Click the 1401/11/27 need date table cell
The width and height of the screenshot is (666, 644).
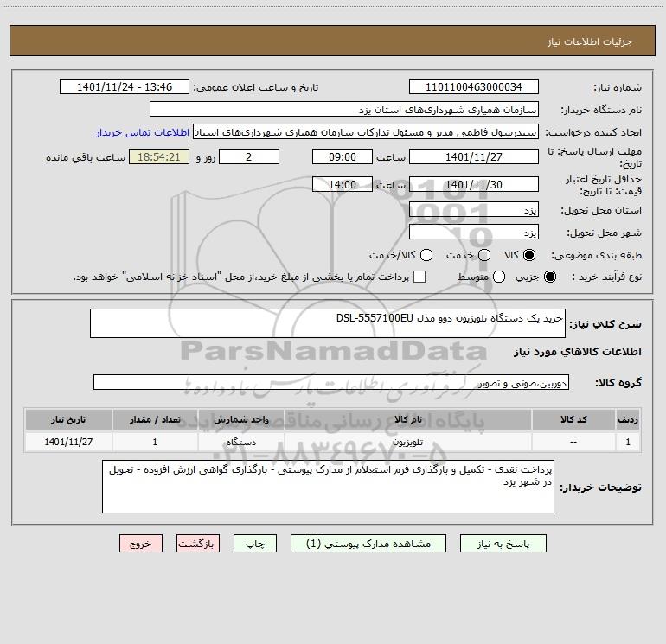(68, 442)
